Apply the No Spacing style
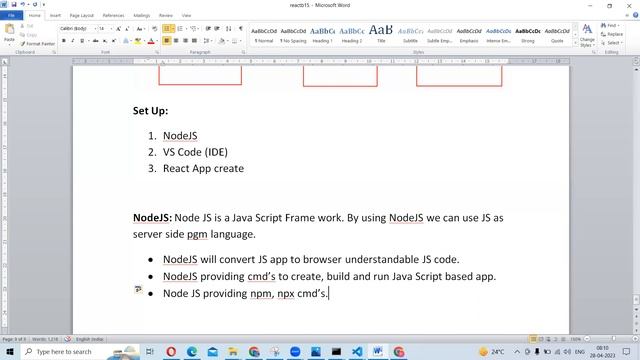This screenshot has height=360, width=640. tap(293, 36)
